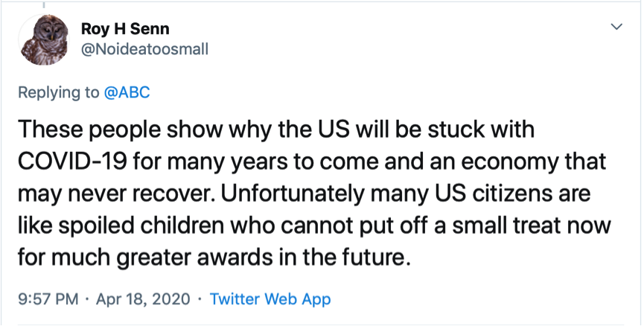Click Roy H Senn's owl profile picture
The width and height of the screenshot is (644, 326).
(42, 40)
